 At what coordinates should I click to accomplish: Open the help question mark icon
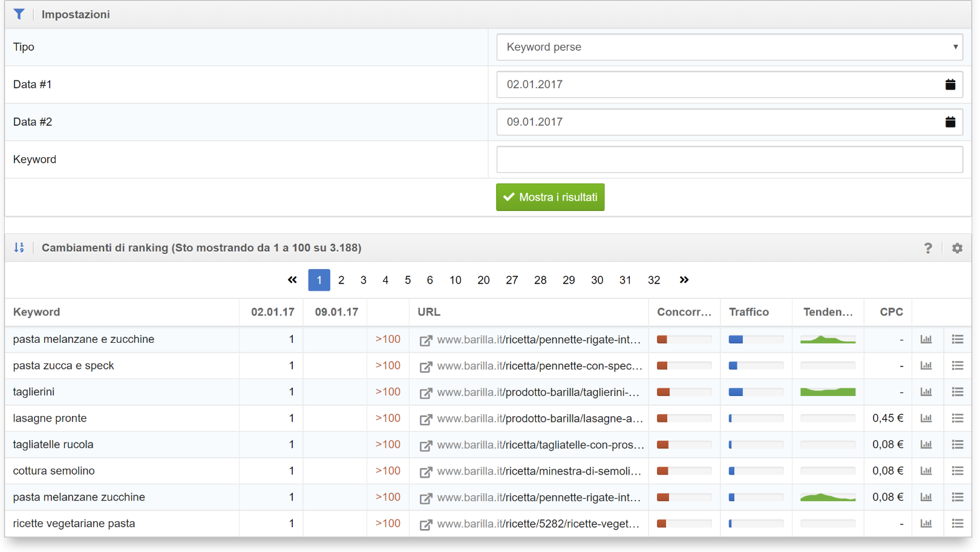tap(928, 248)
